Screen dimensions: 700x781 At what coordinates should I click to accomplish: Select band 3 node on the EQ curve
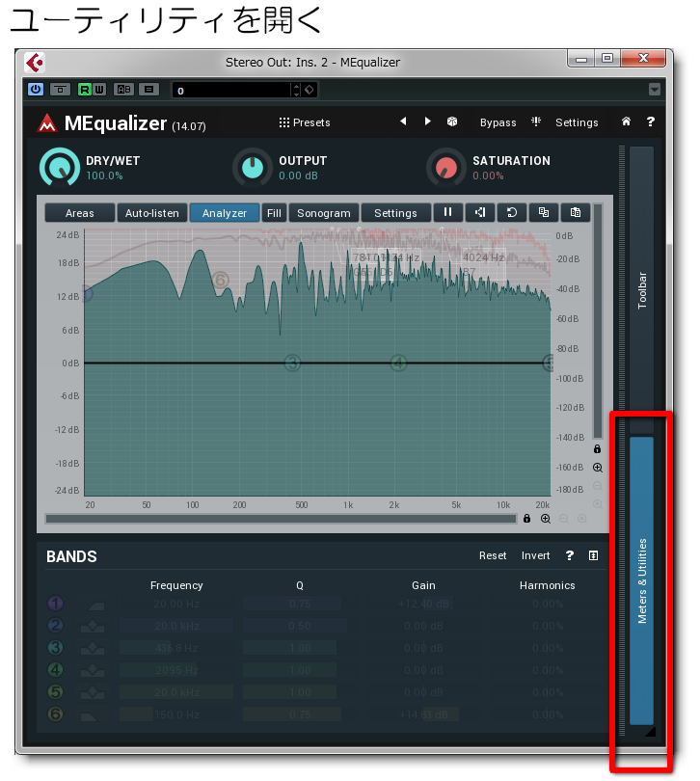pyautogui.click(x=292, y=363)
